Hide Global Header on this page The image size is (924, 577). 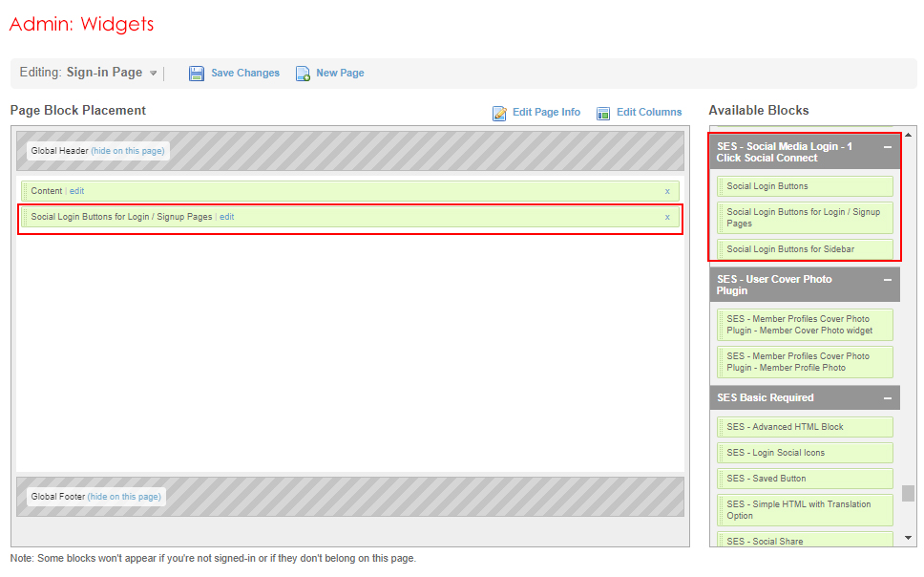coord(128,151)
